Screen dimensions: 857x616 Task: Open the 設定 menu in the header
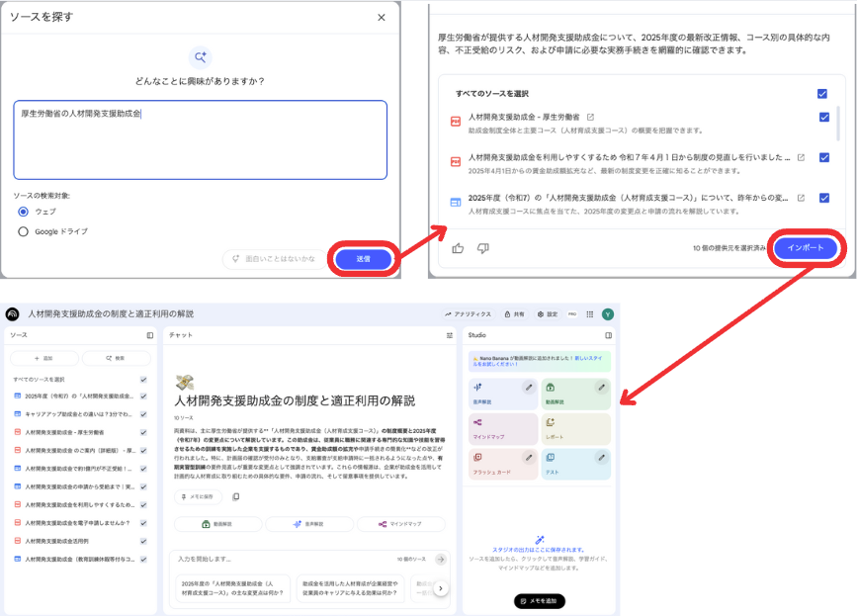(548, 313)
